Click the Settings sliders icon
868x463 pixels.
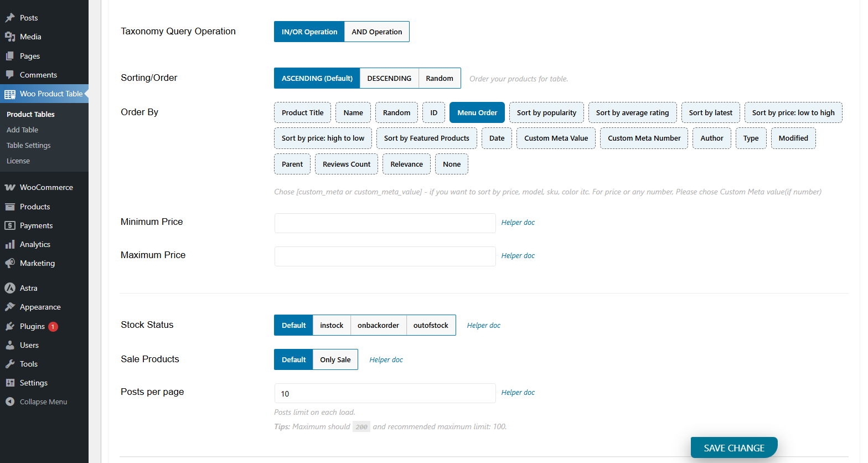pyautogui.click(x=10, y=383)
